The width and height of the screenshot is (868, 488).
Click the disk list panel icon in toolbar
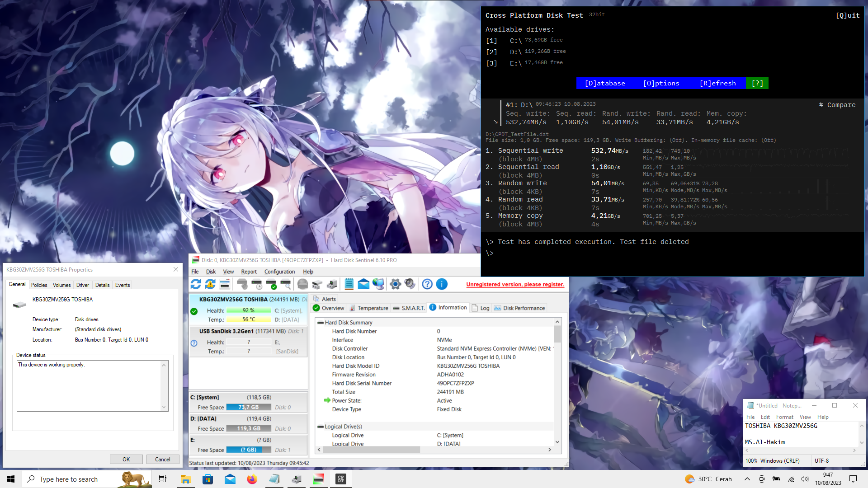[x=225, y=284]
